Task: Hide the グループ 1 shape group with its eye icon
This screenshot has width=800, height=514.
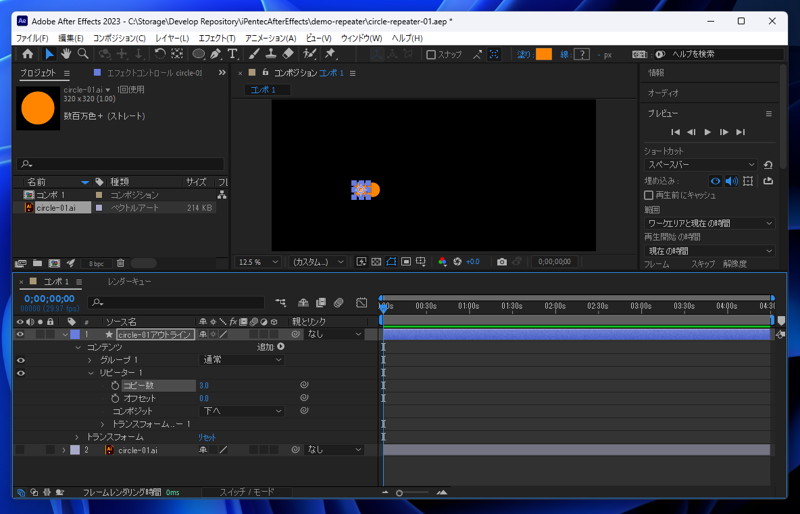Action: tap(21, 360)
